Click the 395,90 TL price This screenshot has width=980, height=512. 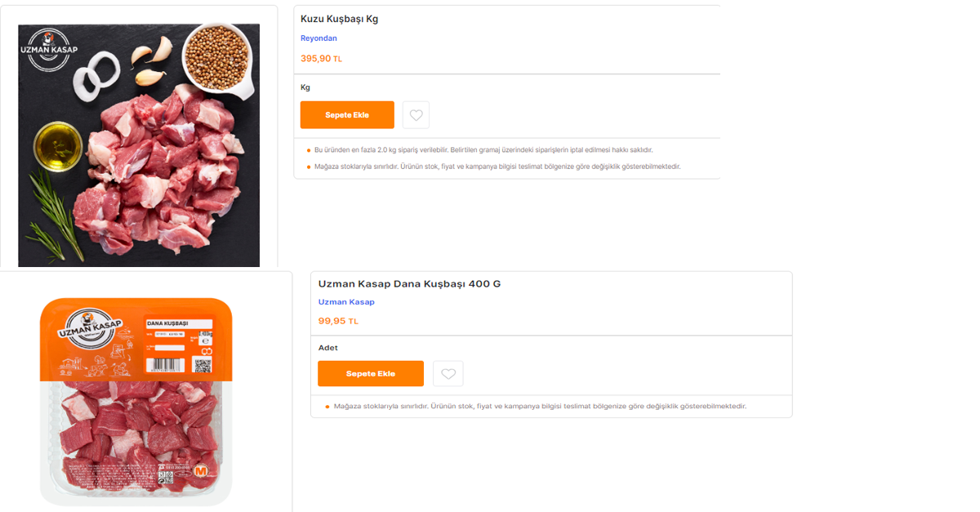point(321,59)
